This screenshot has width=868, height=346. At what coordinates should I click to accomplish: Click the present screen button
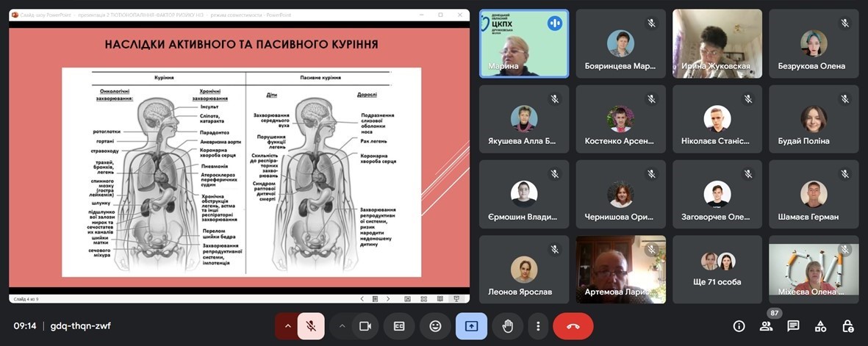[471, 326]
